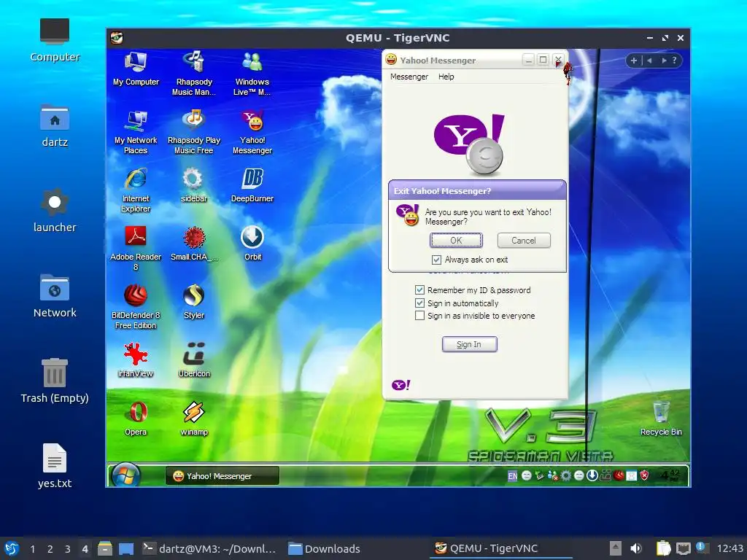The image size is (747, 560).
Task: Open Internet Explorer desktop icon
Action: [136, 190]
